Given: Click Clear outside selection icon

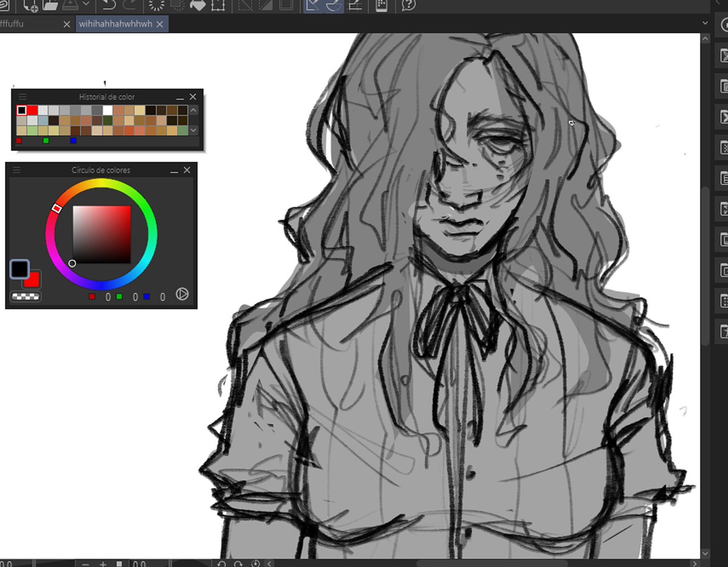Looking at the screenshot, I should 178,5.
